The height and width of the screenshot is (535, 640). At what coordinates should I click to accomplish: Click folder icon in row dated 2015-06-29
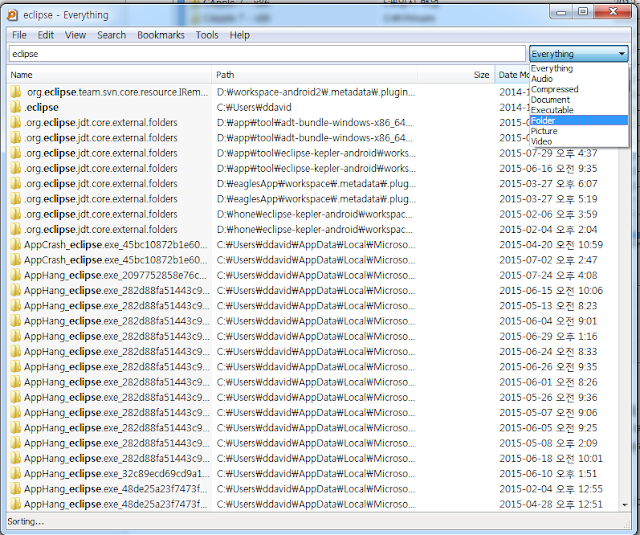click(16, 336)
